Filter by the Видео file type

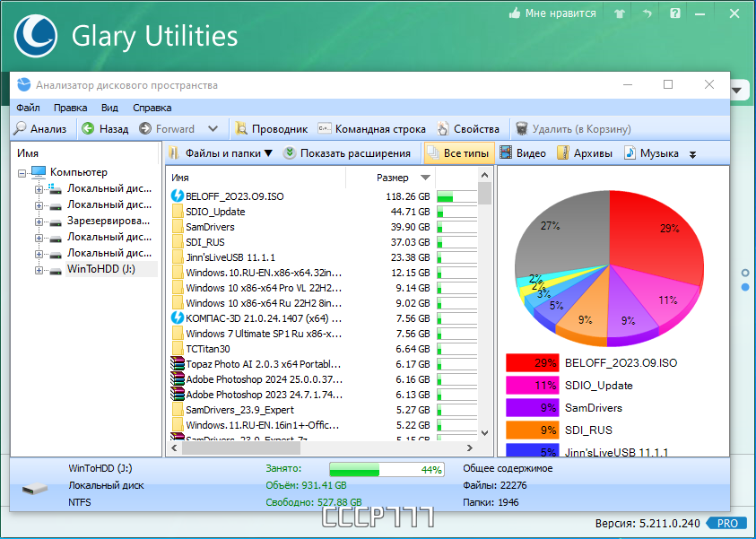click(523, 153)
